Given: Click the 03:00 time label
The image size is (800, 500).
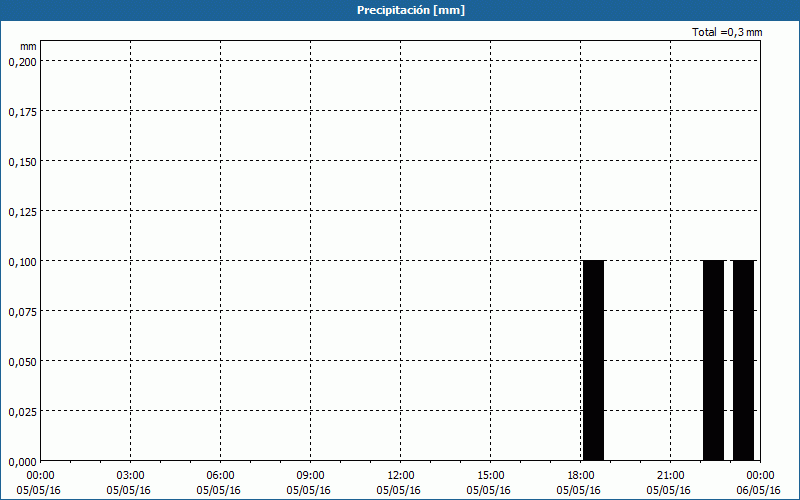Looking at the screenshot, I should 131,476.
